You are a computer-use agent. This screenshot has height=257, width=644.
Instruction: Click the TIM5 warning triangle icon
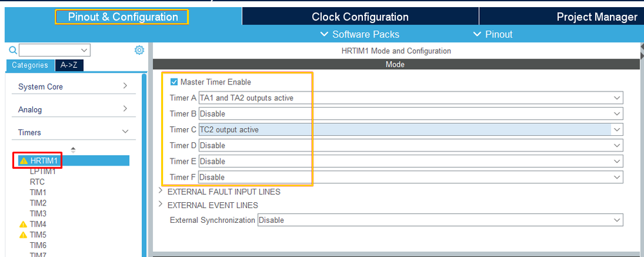[23, 235]
